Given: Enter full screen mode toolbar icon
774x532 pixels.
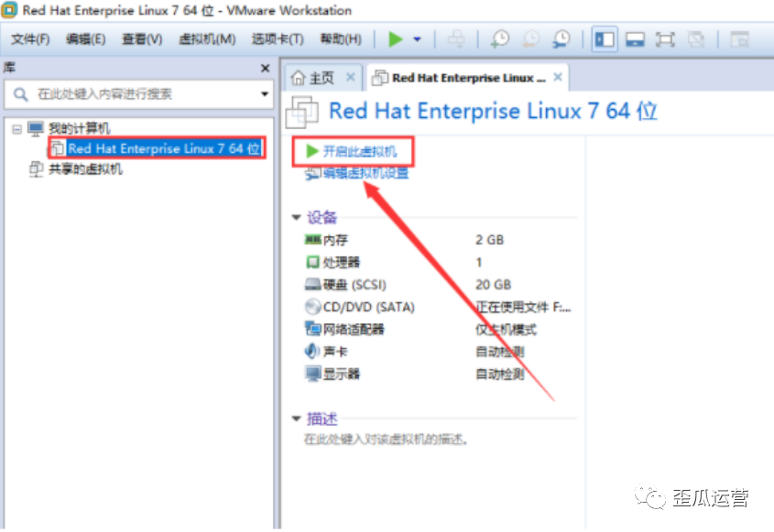Looking at the screenshot, I should (665, 39).
